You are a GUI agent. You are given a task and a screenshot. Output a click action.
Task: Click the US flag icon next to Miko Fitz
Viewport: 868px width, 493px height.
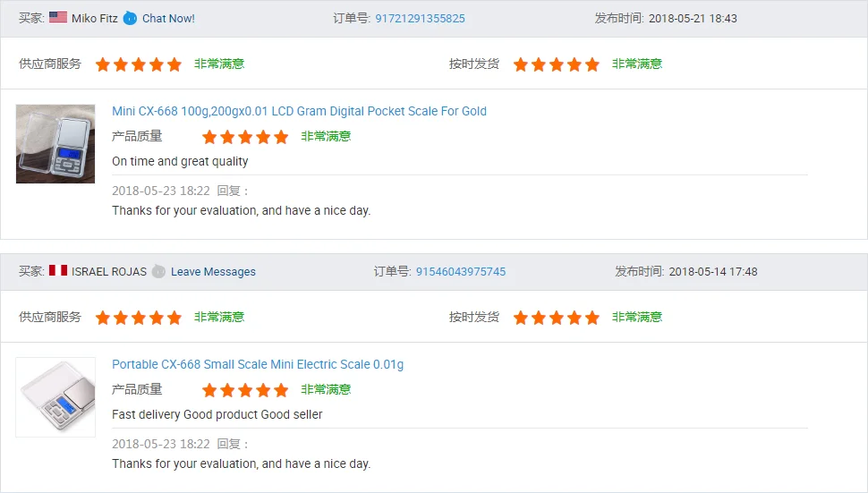coord(58,18)
